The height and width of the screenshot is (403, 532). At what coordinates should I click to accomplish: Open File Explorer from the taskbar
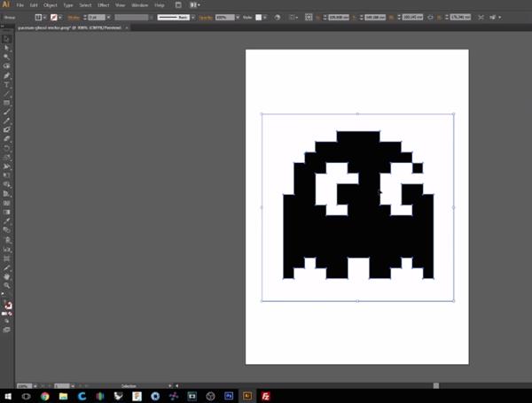click(63, 396)
